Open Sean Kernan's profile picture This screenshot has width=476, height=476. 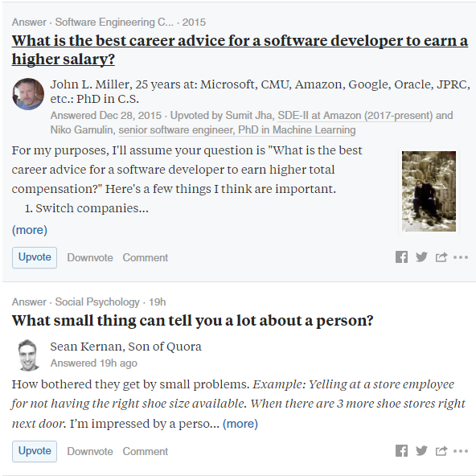pos(28,355)
